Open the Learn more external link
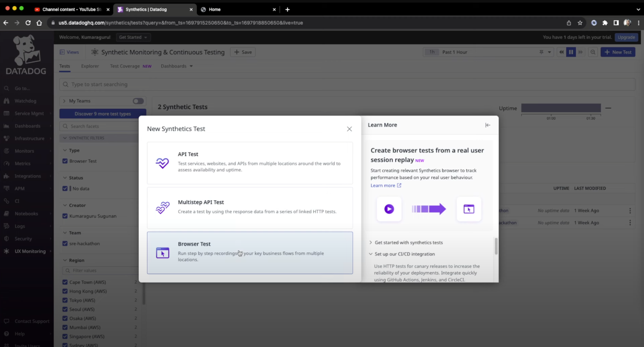This screenshot has height=347, width=644. pyautogui.click(x=386, y=185)
